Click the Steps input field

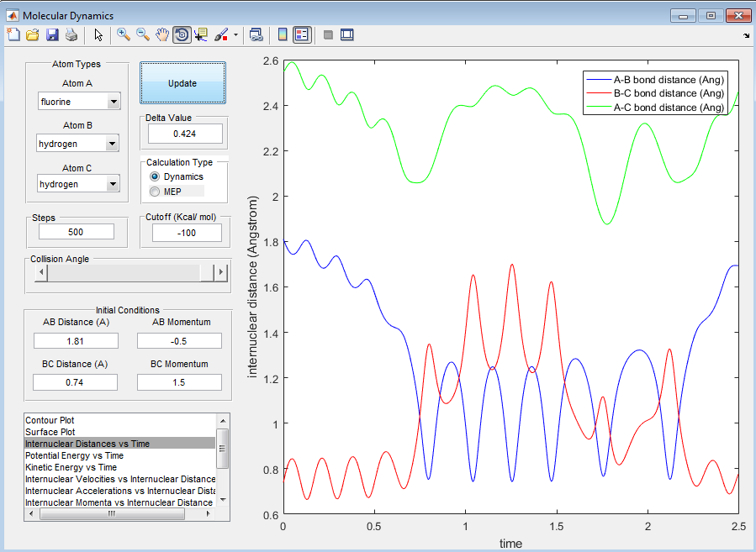pyautogui.click(x=77, y=232)
